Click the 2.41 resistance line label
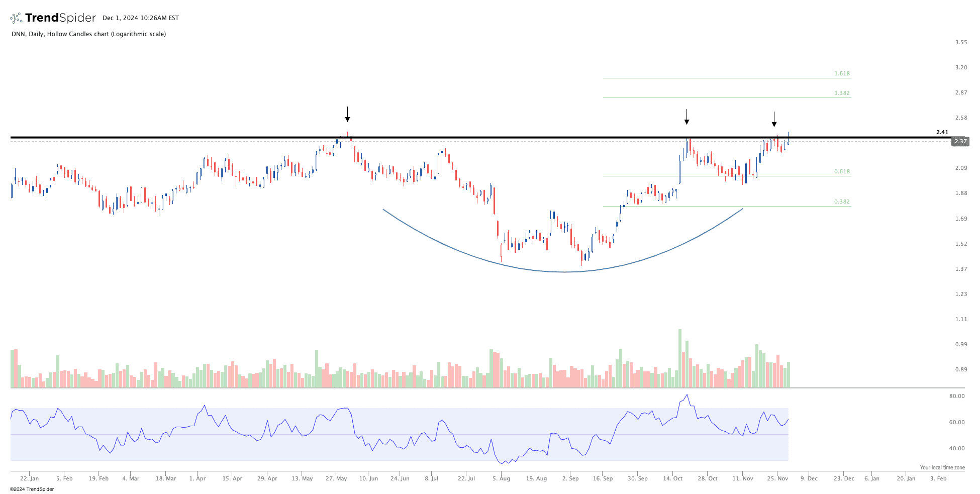Viewport: 980px width, 494px height. click(942, 133)
